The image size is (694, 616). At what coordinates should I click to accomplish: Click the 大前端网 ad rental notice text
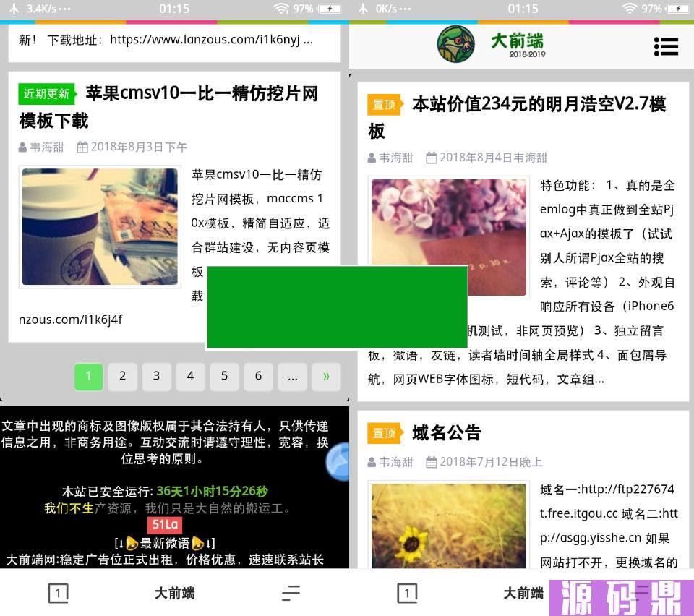pyautogui.click(x=165, y=560)
